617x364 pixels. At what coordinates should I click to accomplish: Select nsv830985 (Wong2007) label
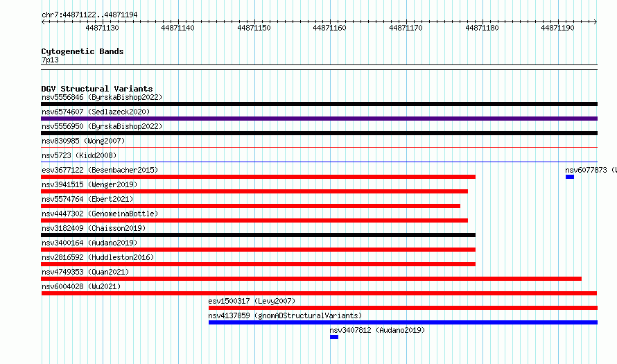83,141
